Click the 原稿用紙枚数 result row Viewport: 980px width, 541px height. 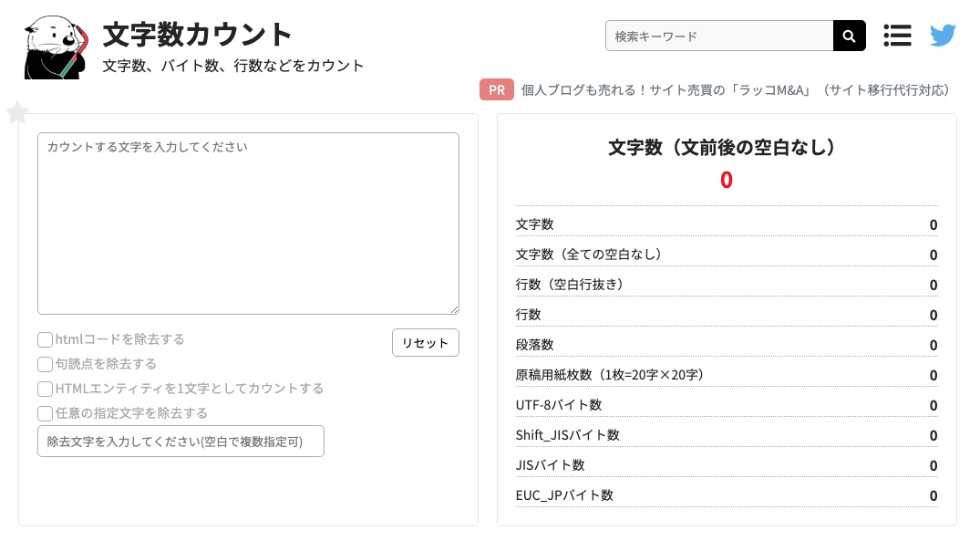pyautogui.click(x=726, y=374)
